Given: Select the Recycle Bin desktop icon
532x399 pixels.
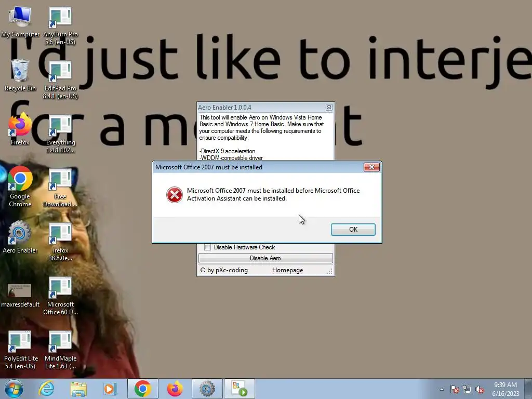Looking at the screenshot, I should click(x=20, y=75).
